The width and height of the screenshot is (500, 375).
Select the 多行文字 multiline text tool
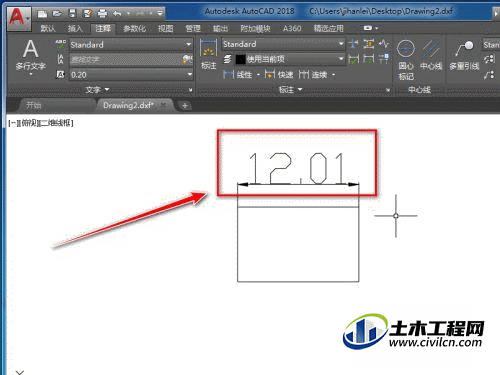pos(30,55)
